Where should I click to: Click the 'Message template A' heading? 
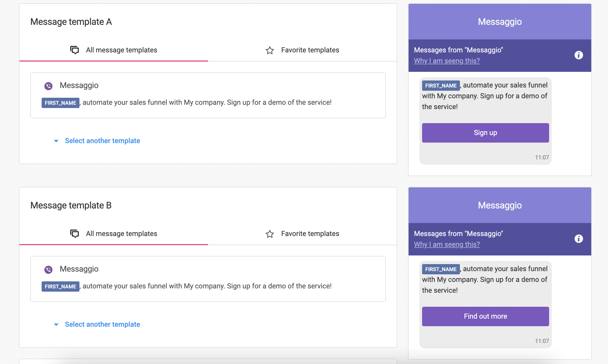point(71,22)
